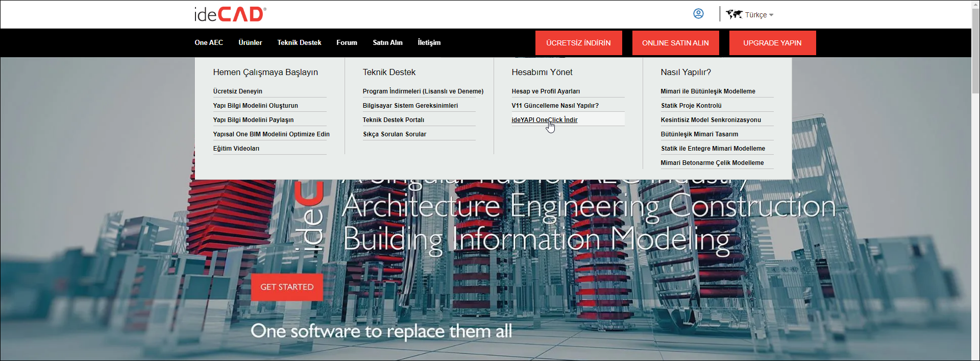Click the Ücretsiz Deneyin link
The height and width of the screenshot is (361, 980).
238,91
